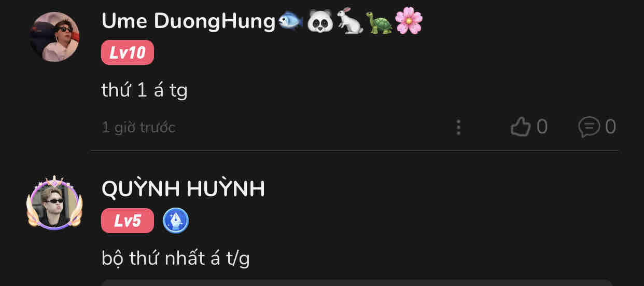The height and width of the screenshot is (286, 644).
Task: Click the panda emoji in the username
Action: tap(320, 22)
